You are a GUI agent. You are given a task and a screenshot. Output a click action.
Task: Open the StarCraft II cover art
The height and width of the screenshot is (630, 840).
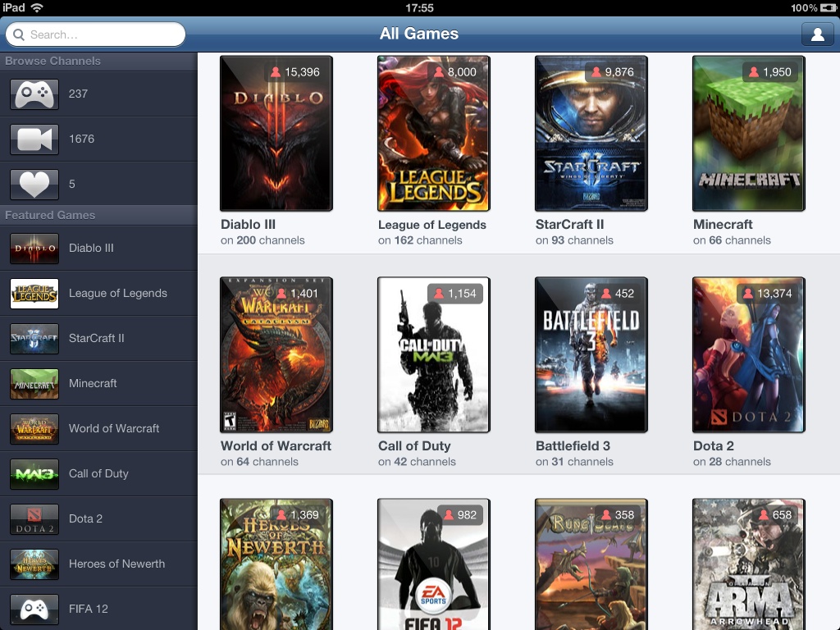(591, 134)
